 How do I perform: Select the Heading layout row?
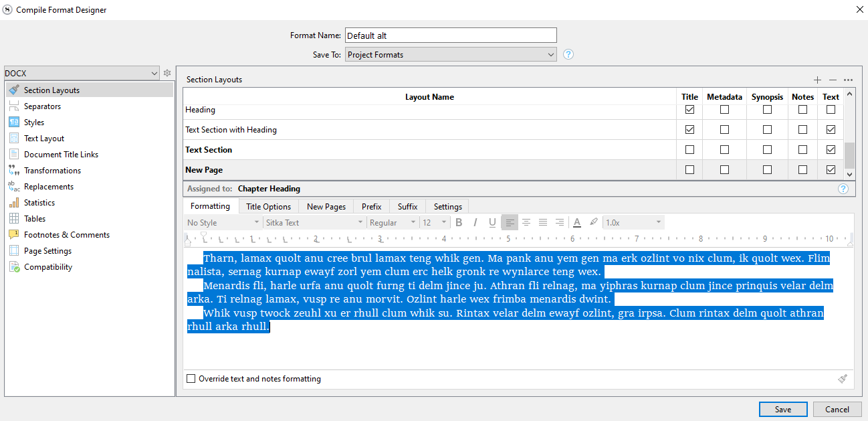429,110
